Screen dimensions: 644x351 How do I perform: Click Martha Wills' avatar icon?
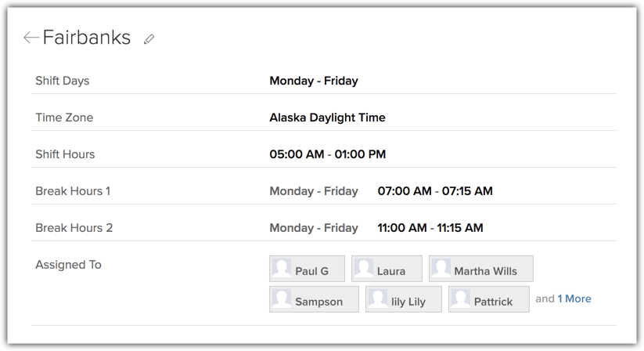click(441, 269)
